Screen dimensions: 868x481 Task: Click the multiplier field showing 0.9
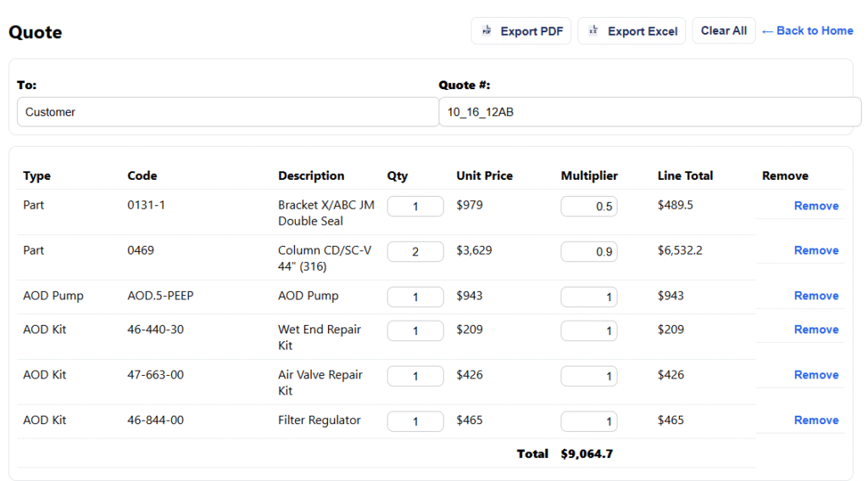point(589,251)
